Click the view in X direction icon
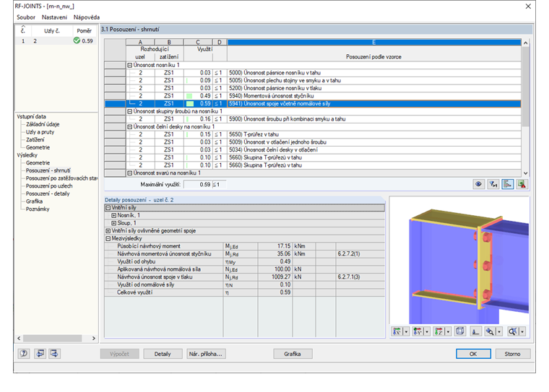Screen dimensions: 549x392 click(x=397, y=331)
